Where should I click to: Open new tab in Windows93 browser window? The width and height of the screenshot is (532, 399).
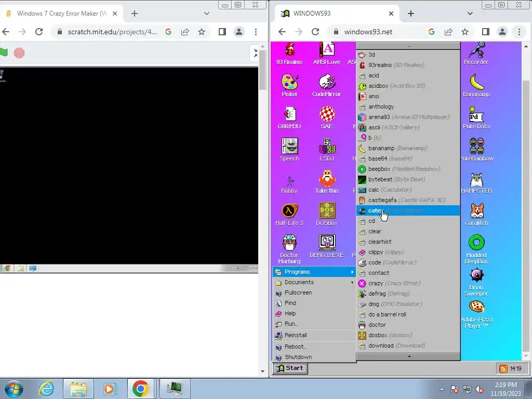click(411, 14)
